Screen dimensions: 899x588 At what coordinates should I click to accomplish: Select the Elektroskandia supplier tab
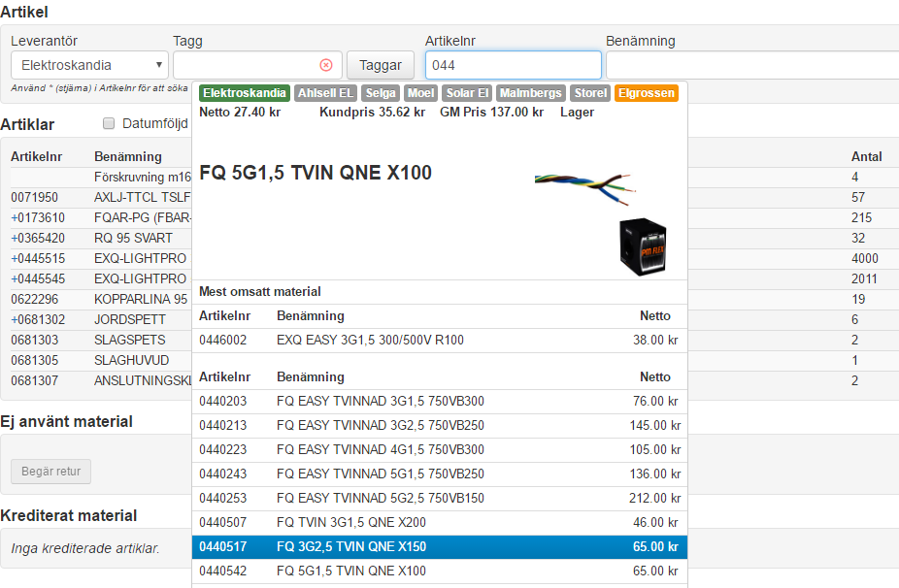245,93
